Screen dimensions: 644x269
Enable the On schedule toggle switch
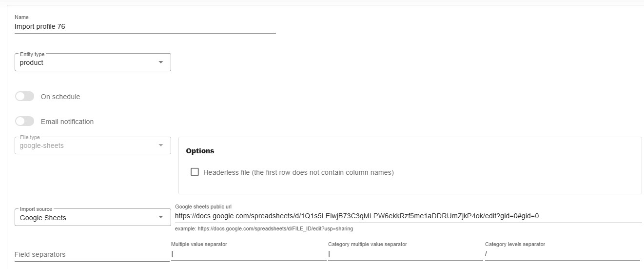coord(25,97)
